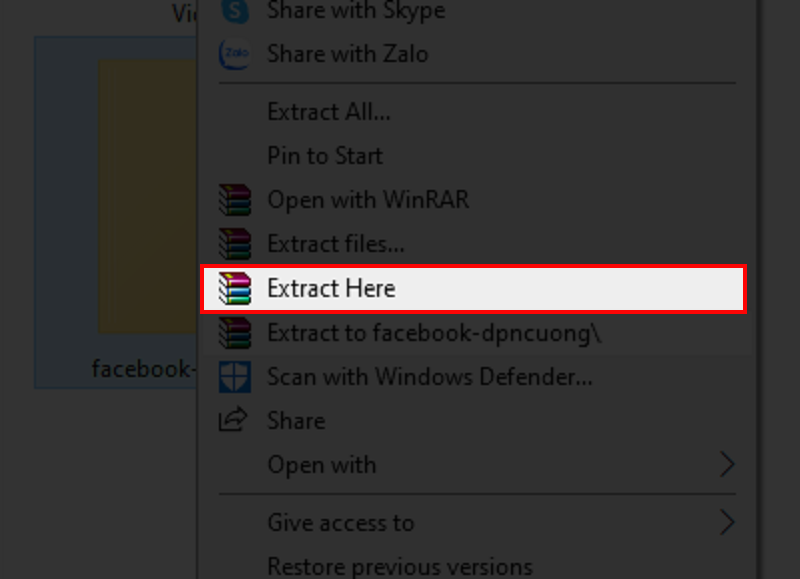Click the share arrow icon beside Share
Screen dimensions: 800x579
point(234,420)
